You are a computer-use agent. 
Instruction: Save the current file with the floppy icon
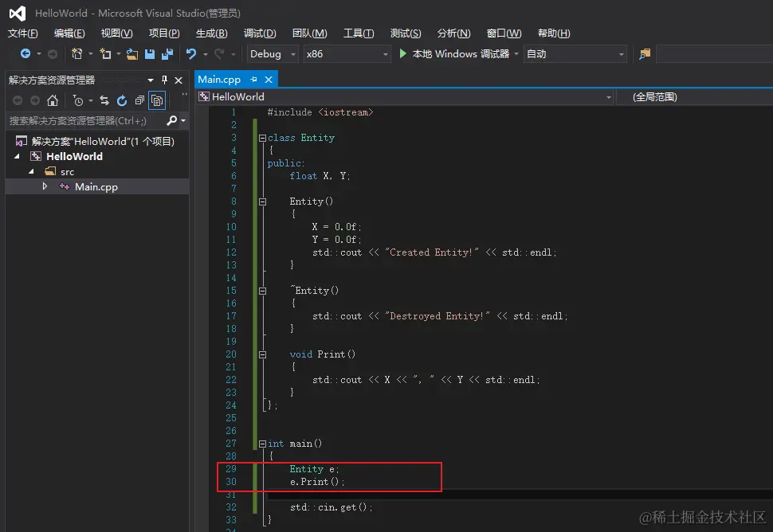click(150, 53)
